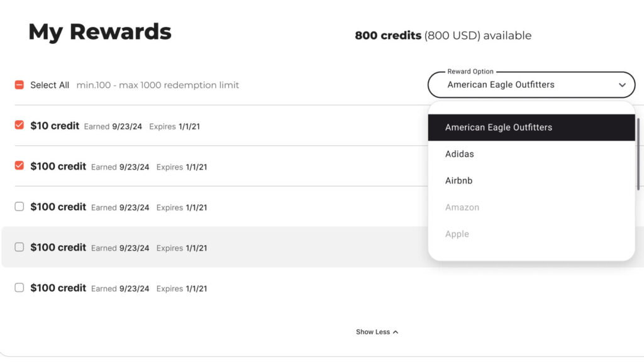Check the highlighted $100 credit row's checkbox
The image size is (644, 362).
[x=19, y=247]
